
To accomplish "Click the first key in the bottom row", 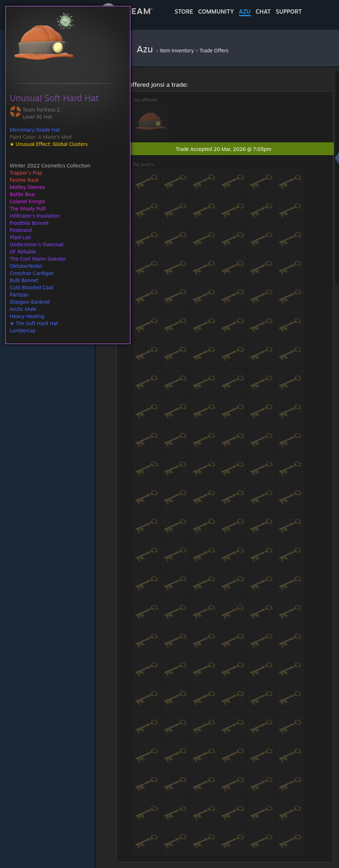I will coord(147,842).
